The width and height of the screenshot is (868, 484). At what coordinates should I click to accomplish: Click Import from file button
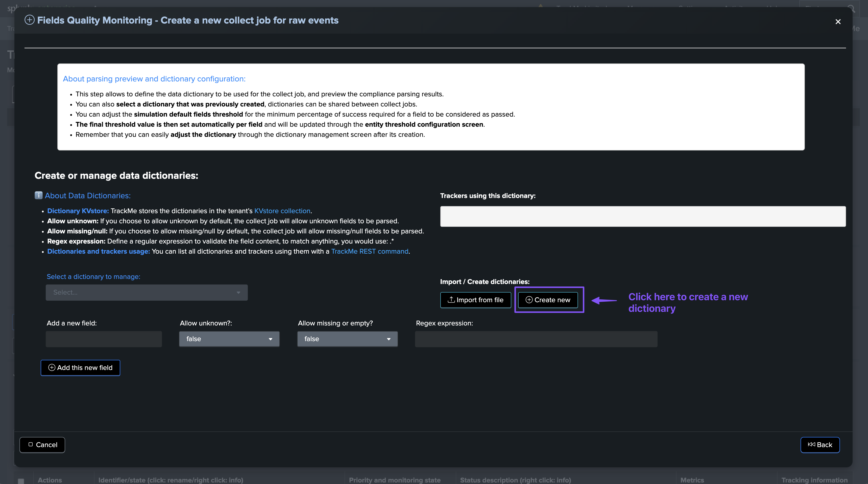[475, 300]
